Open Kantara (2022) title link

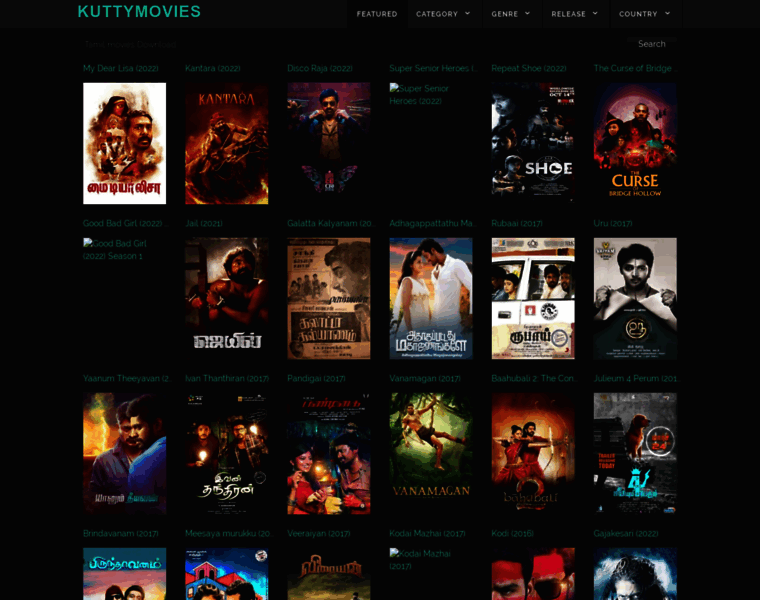(213, 68)
